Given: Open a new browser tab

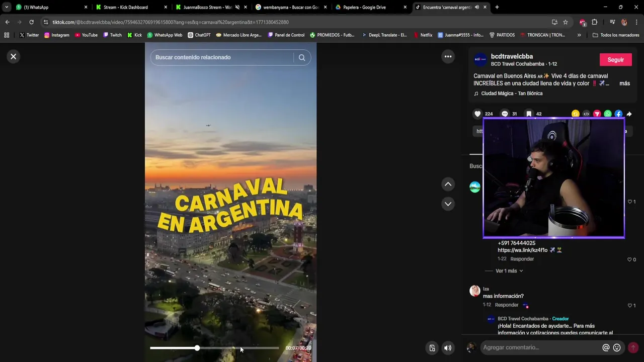Looking at the screenshot, I should tap(497, 7).
